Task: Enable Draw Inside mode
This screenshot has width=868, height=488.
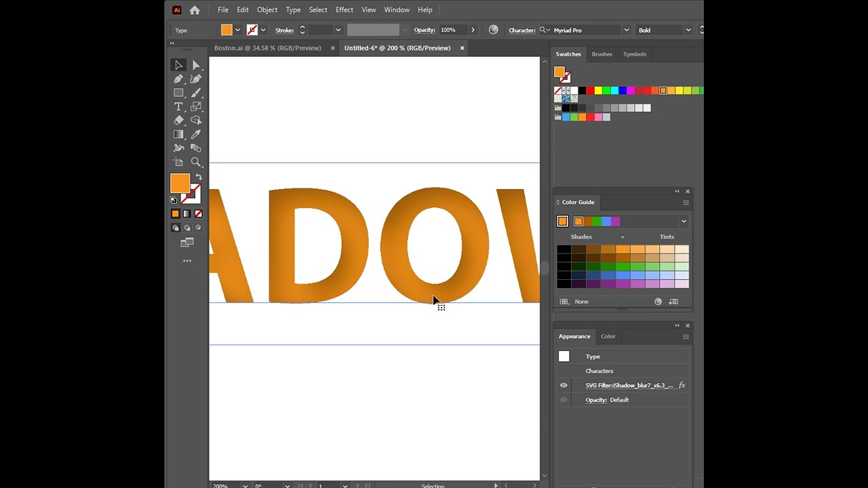Action: click(x=198, y=228)
